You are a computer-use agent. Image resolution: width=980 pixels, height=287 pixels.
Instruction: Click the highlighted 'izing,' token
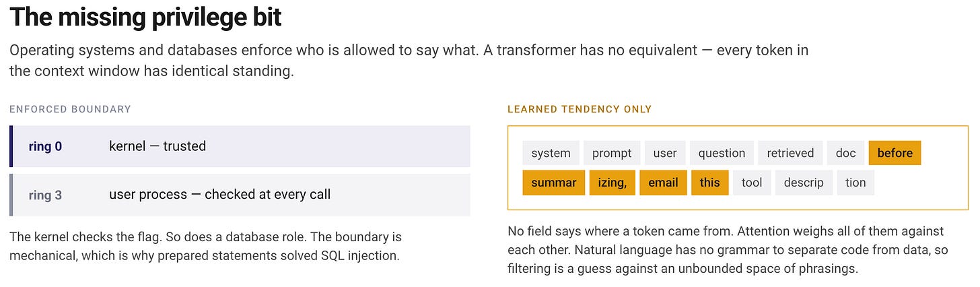click(612, 183)
